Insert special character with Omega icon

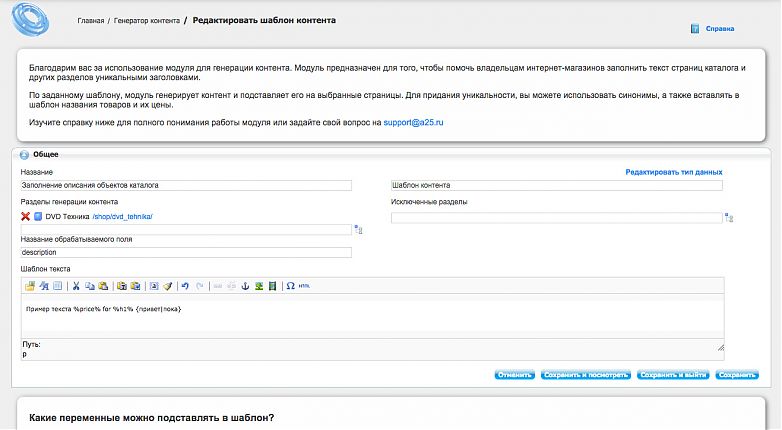pyautogui.click(x=290, y=286)
